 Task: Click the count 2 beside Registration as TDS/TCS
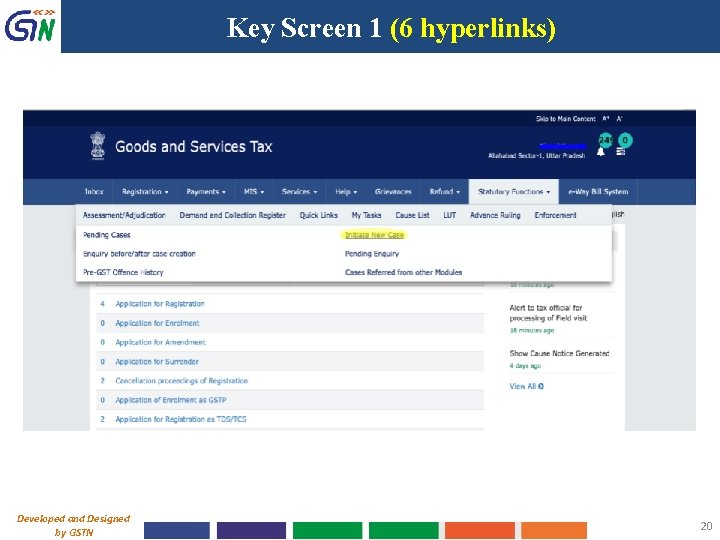[102, 419]
